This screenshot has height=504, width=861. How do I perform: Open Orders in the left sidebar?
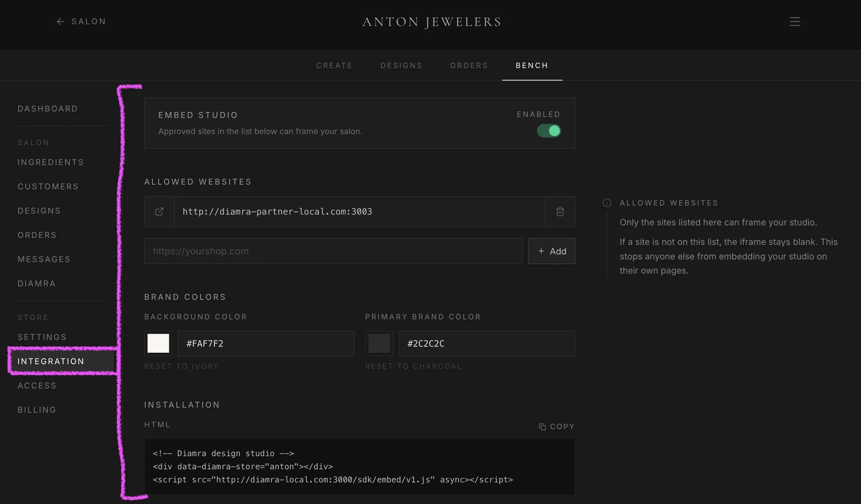tap(37, 235)
